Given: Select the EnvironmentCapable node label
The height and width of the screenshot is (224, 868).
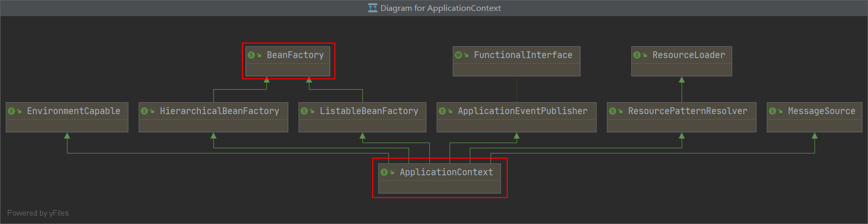Looking at the screenshot, I should [73, 111].
